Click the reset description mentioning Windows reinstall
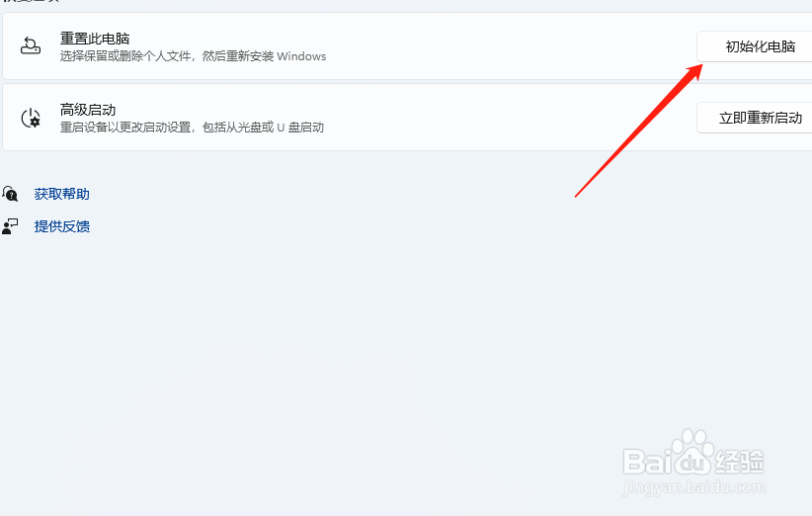812x516 pixels. 194,56
